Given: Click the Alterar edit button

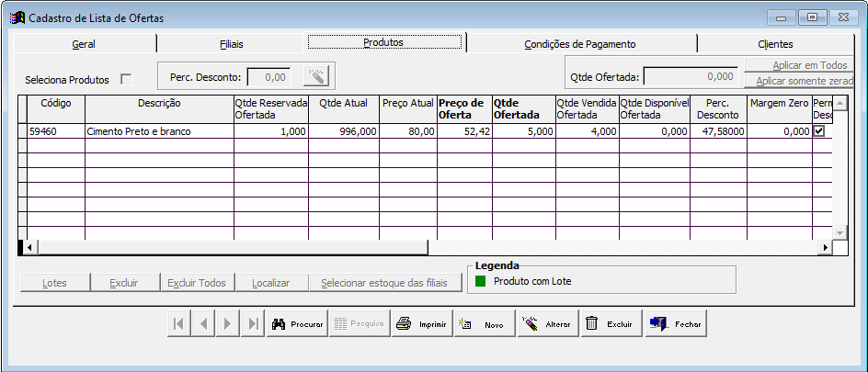Looking at the screenshot, I should (x=547, y=324).
